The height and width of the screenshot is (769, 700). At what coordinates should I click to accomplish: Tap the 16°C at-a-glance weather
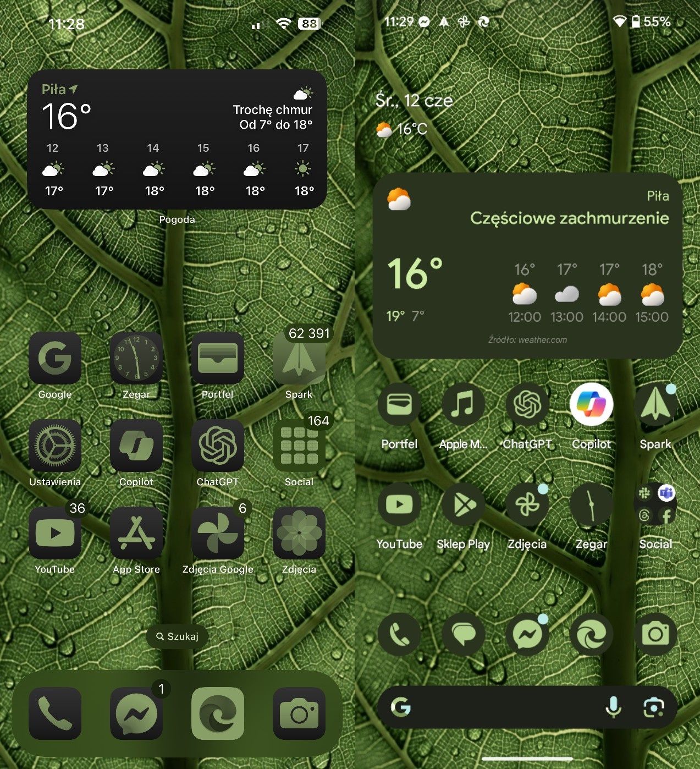tap(401, 129)
